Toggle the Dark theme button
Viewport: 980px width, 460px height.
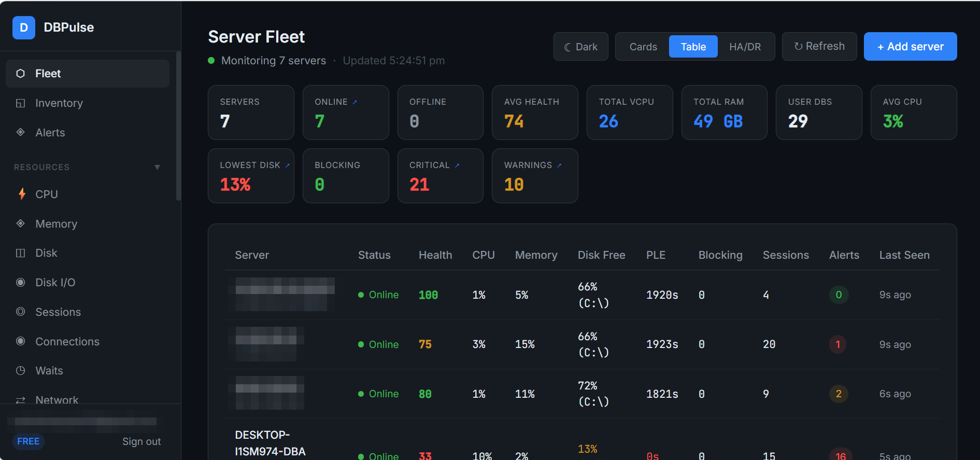(581, 47)
